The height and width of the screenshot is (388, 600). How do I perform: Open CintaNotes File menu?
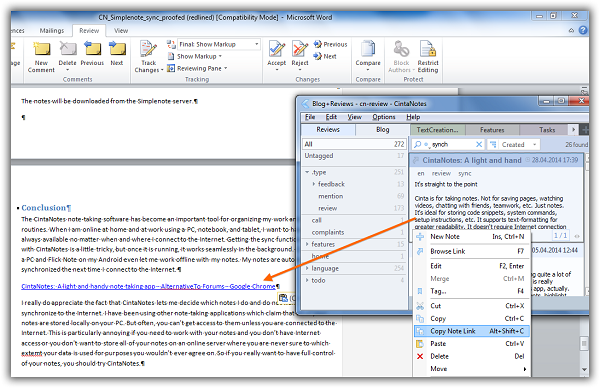coord(310,117)
